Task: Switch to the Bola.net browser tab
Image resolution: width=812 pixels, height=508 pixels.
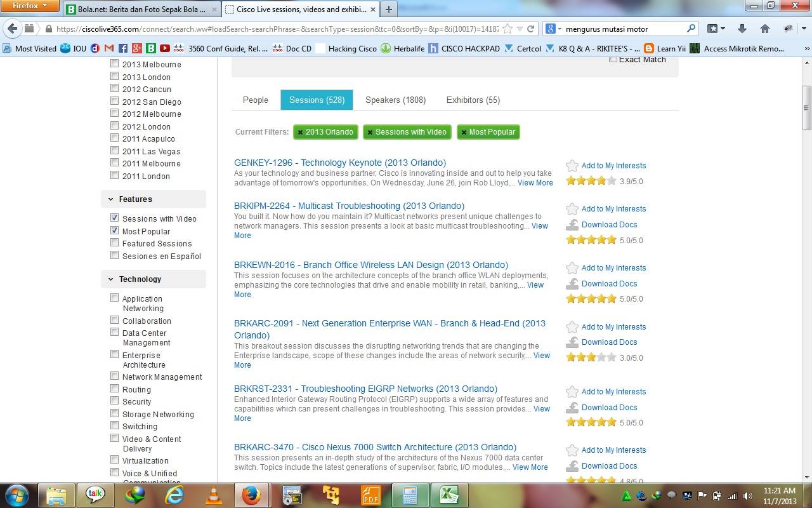Action: point(141,9)
